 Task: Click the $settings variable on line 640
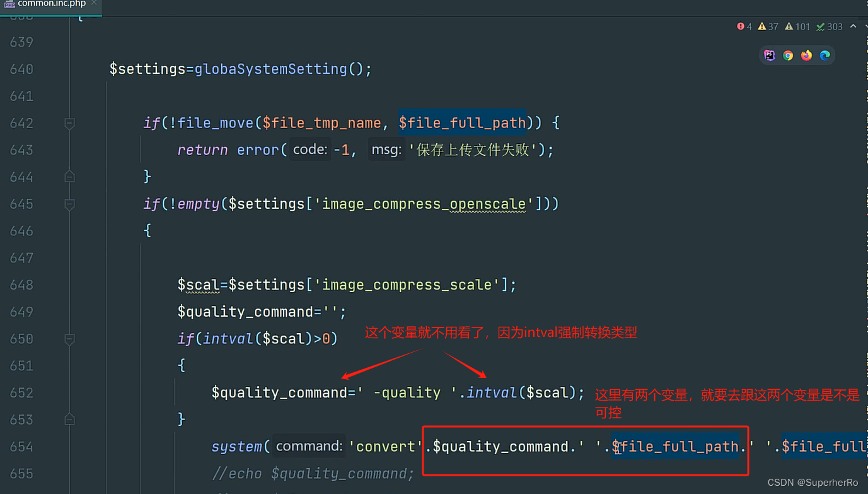(x=148, y=69)
